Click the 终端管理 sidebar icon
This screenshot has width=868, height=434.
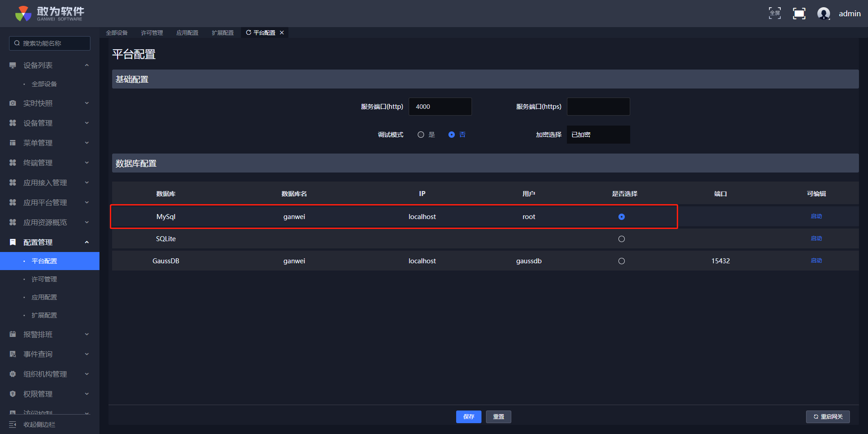point(13,163)
